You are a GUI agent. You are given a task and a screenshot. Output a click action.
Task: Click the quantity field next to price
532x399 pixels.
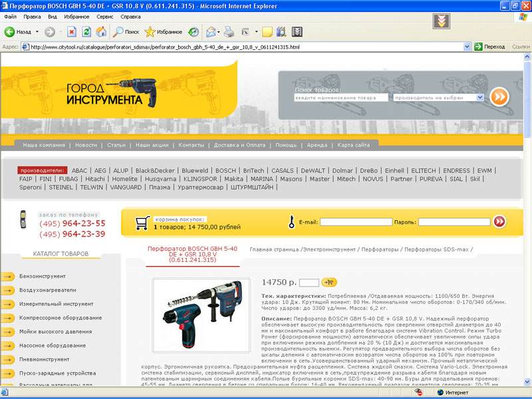[x=309, y=282]
